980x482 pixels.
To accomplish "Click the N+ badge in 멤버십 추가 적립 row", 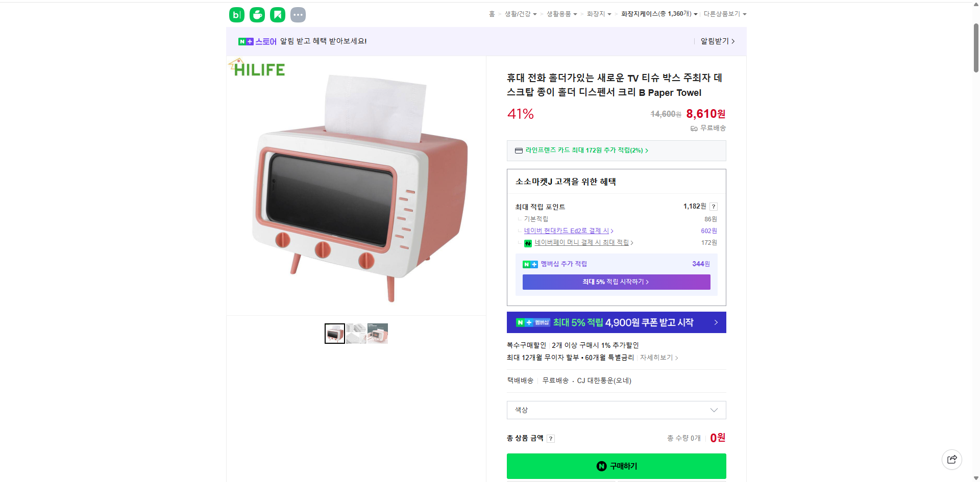I will (530, 264).
